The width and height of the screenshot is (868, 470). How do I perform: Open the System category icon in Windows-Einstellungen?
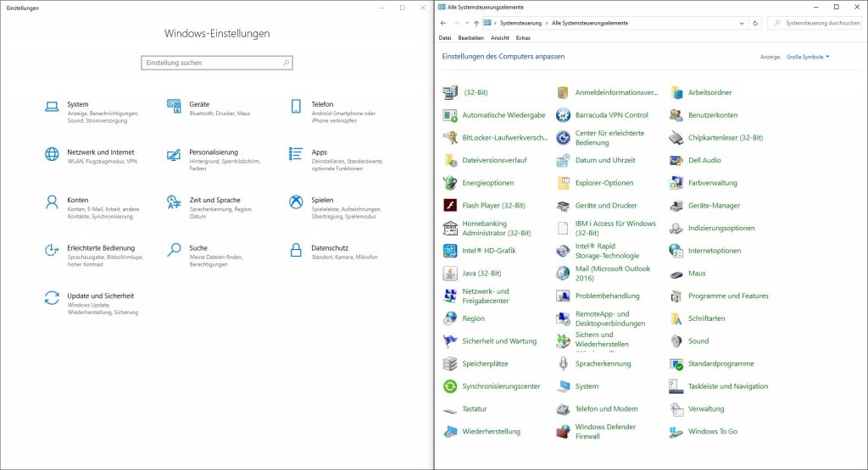52,107
